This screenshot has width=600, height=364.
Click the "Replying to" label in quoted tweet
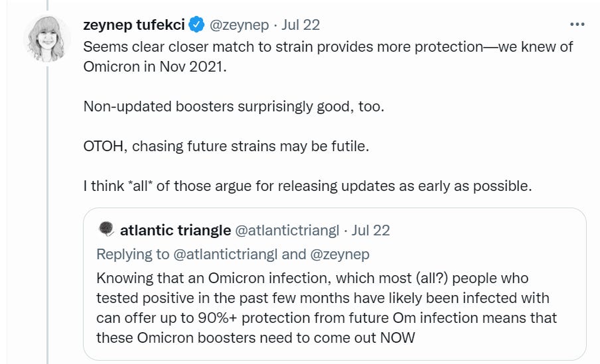pyautogui.click(x=133, y=254)
